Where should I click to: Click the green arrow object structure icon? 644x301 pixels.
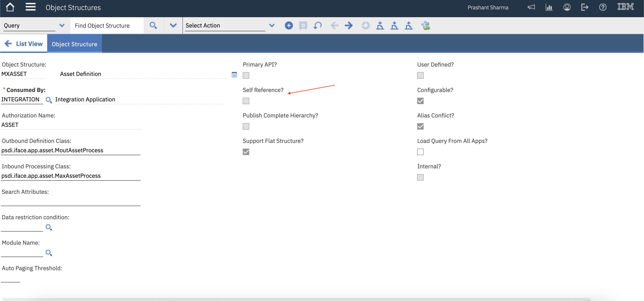(426, 25)
